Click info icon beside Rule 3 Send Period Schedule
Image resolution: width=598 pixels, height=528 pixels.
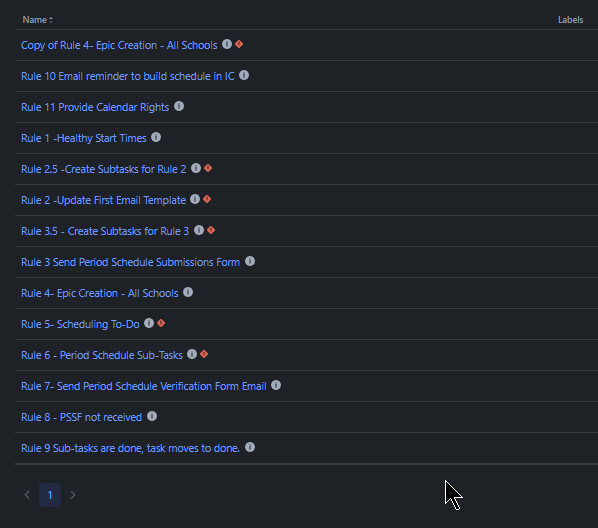[250, 261]
